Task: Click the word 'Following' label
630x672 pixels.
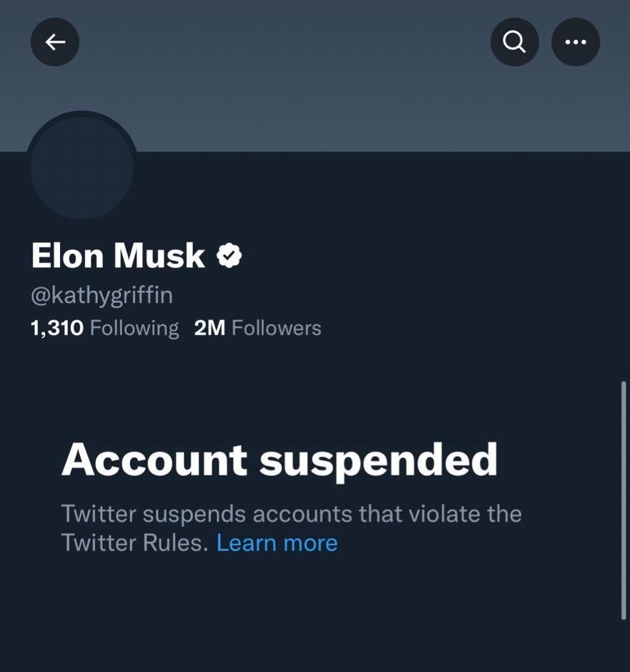Action: tap(134, 328)
